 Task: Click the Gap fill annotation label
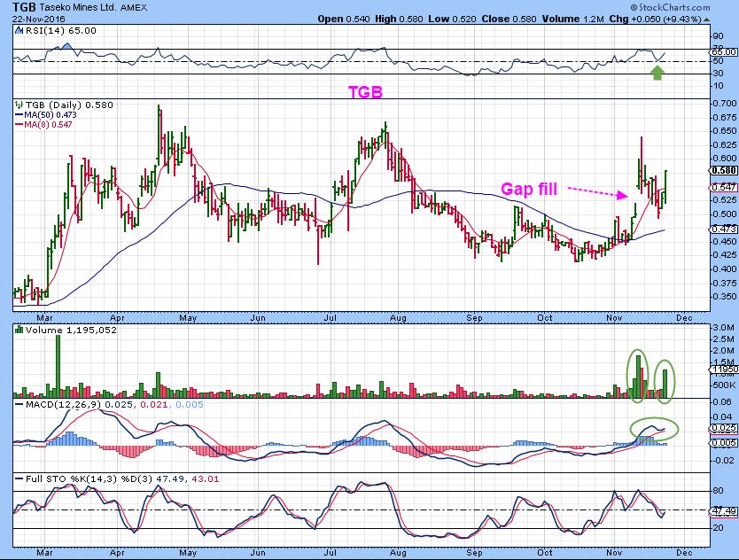pos(529,189)
